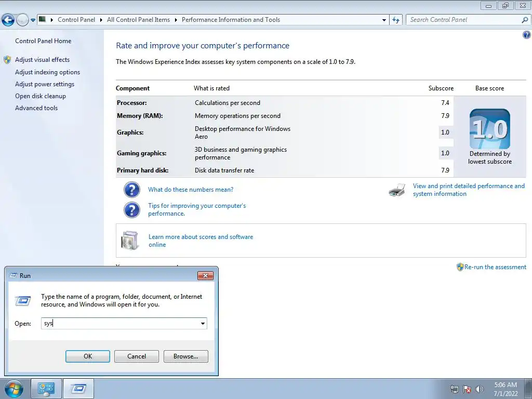Click Cancel in the Run dialog
The height and width of the screenshot is (399, 532).
click(137, 356)
